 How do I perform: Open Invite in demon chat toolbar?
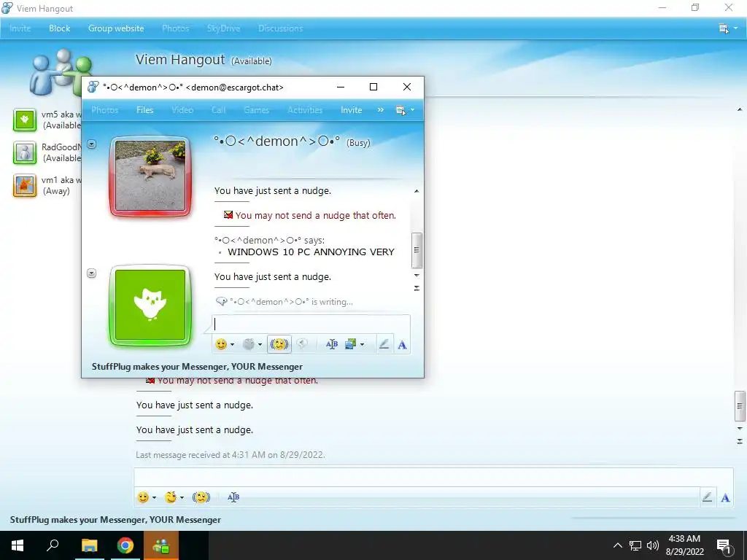[x=351, y=110]
